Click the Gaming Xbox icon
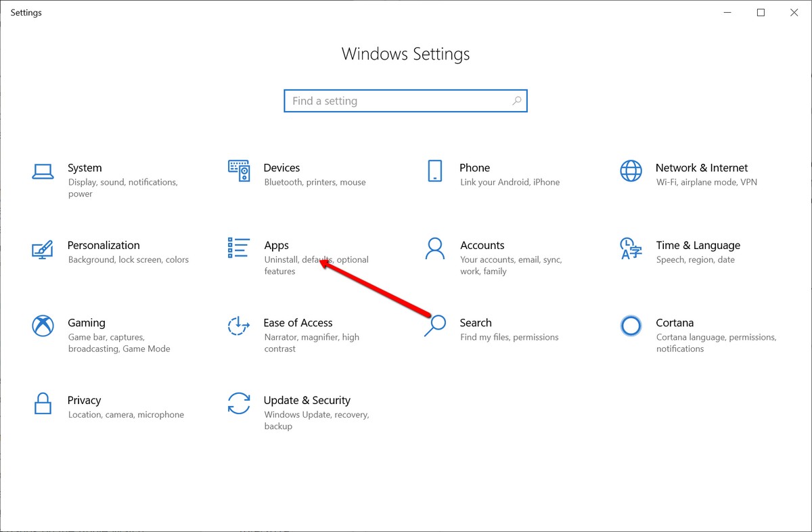The image size is (812, 532). pyautogui.click(x=43, y=326)
